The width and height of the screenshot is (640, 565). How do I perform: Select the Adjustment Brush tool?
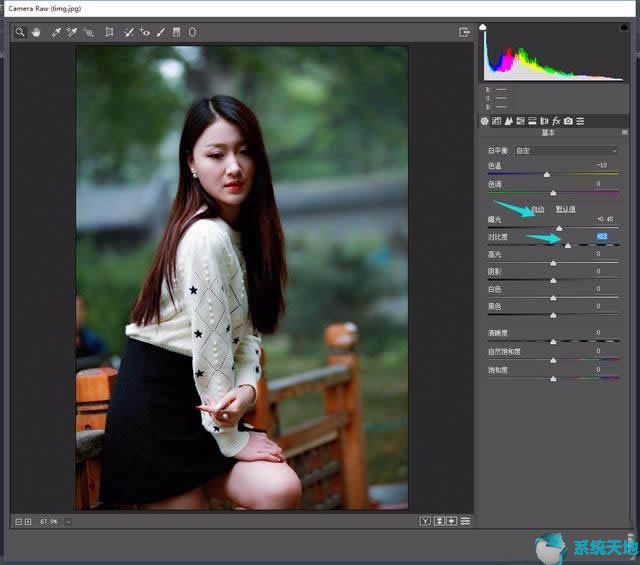[161, 32]
